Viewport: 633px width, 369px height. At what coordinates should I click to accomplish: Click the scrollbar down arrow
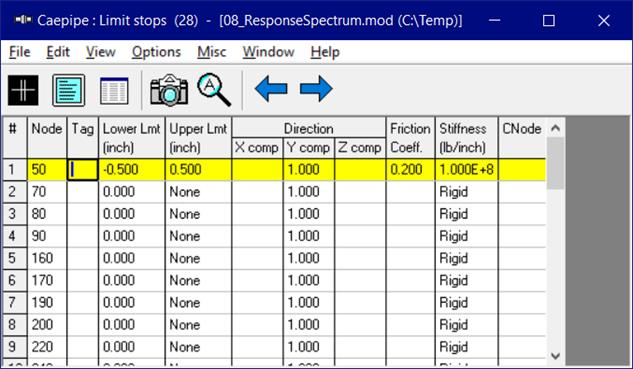(555, 356)
